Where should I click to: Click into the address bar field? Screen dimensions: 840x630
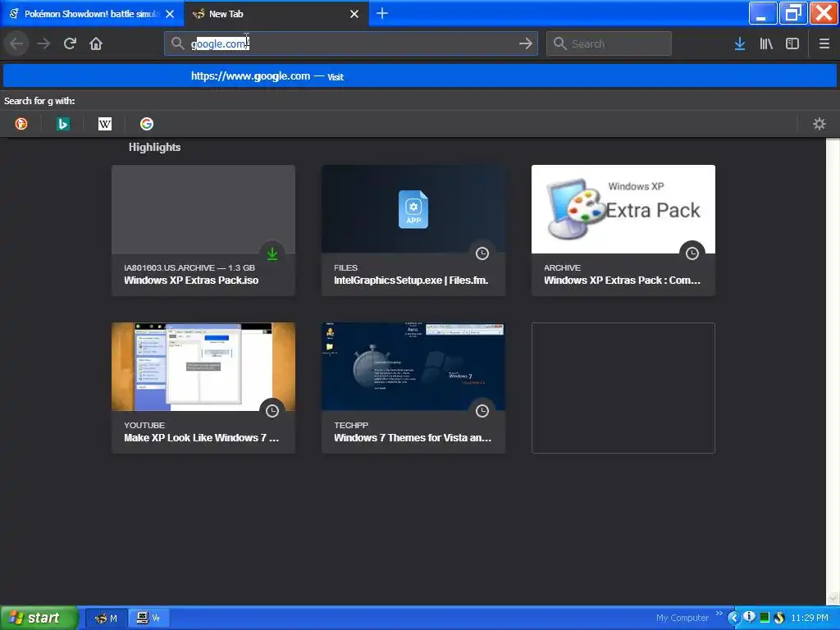click(x=351, y=43)
